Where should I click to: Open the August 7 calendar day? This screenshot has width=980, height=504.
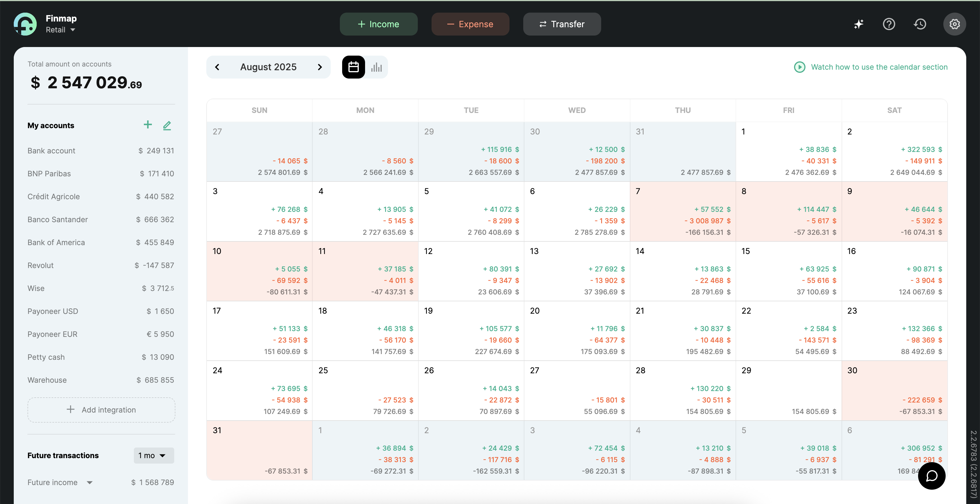[683, 211]
